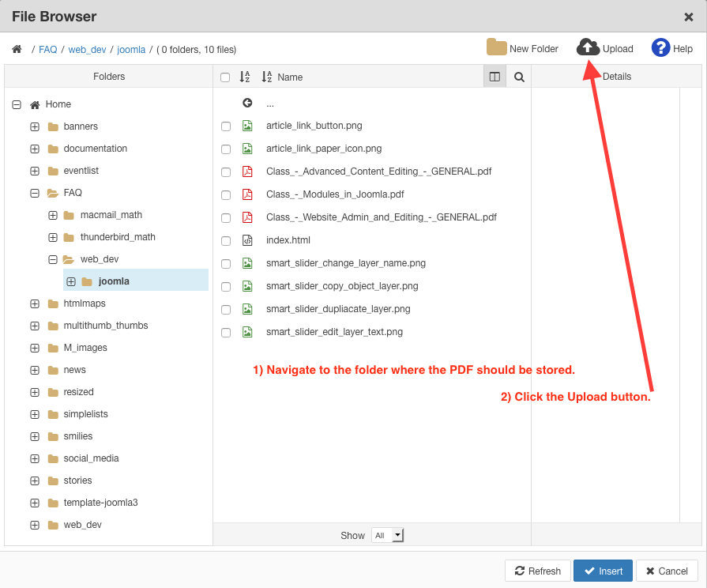The height and width of the screenshot is (588, 707).
Task: Click the New Folder icon
Action: [496, 47]
